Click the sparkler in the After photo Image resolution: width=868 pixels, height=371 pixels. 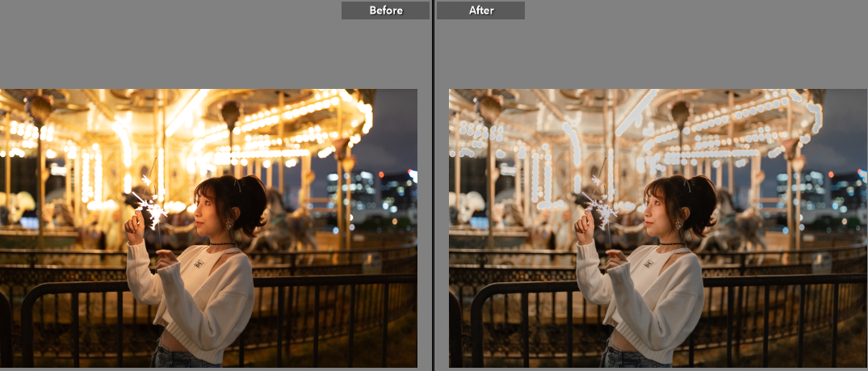[x=600, y=209]
